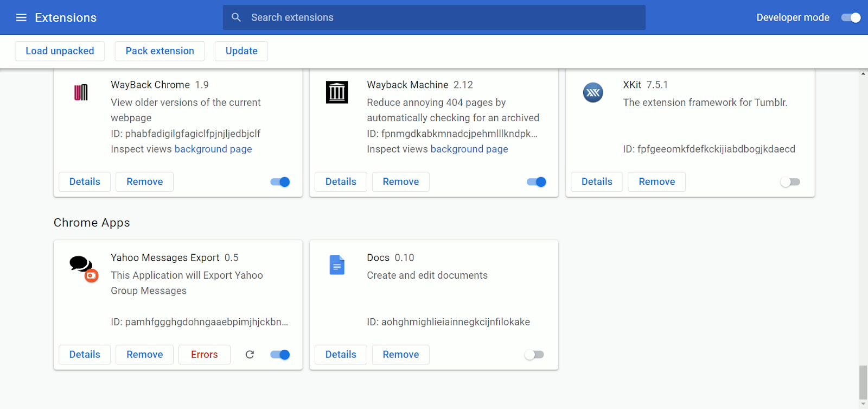Screen dimensions: 868x409
Task: Click the vertical scrollbar thumb
Action: 863,382
